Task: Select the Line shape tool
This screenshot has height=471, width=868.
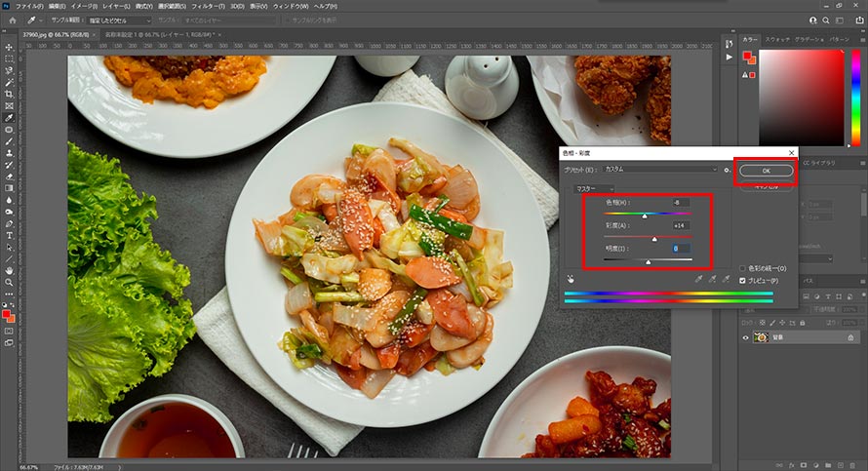Action: (9, 259)
